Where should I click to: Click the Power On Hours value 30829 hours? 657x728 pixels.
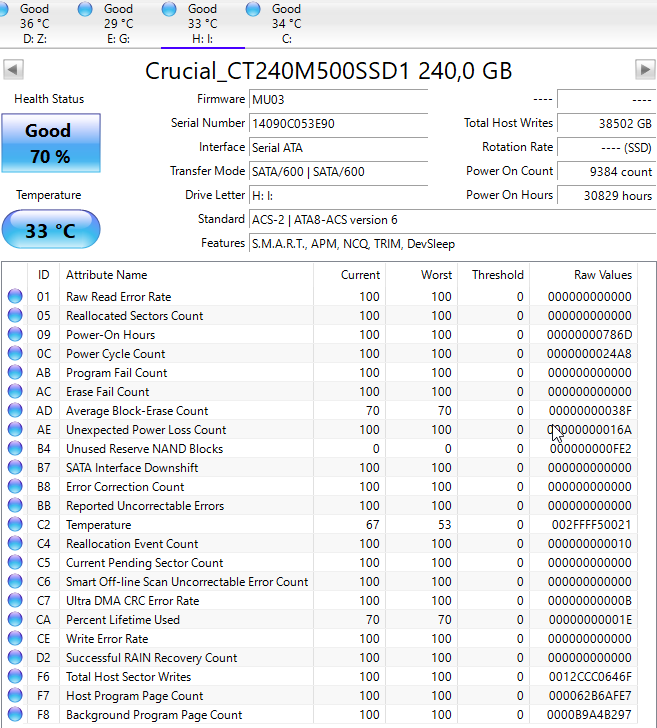click(x=606, y=196)
